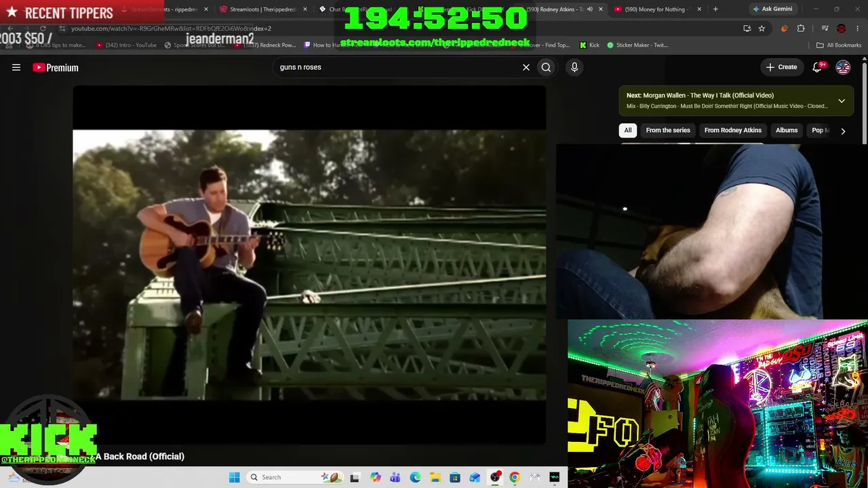Image resolution: width=868 pixels, height=488 pixels.
Task: Click the Rodney Atkins video player
Action: click(x=309, y=264)
